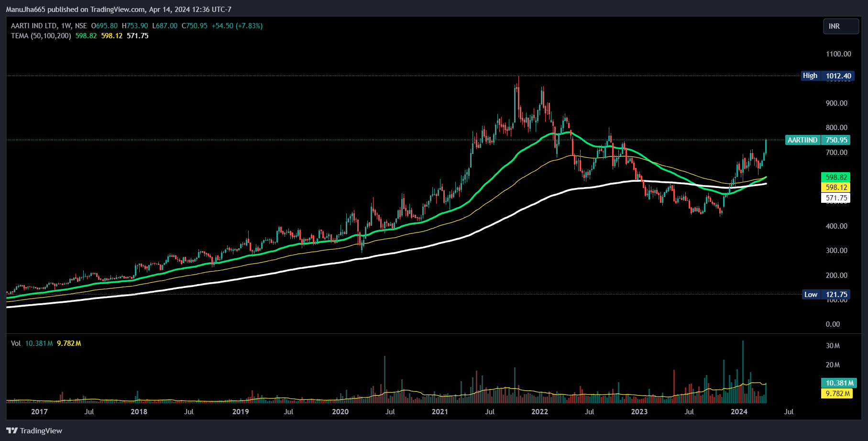Click the 2020 label on time axis
868x441 pixels.
point(340,412)
